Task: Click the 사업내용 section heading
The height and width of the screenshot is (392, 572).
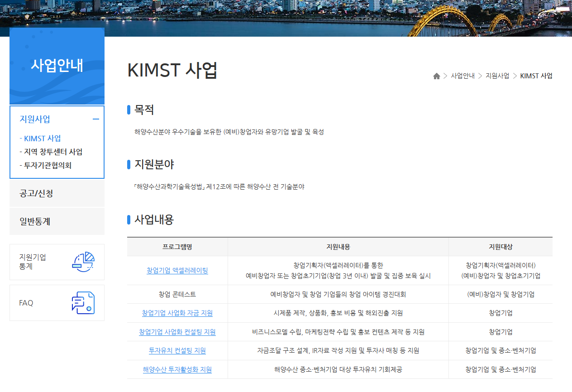Action: point(154,220)
